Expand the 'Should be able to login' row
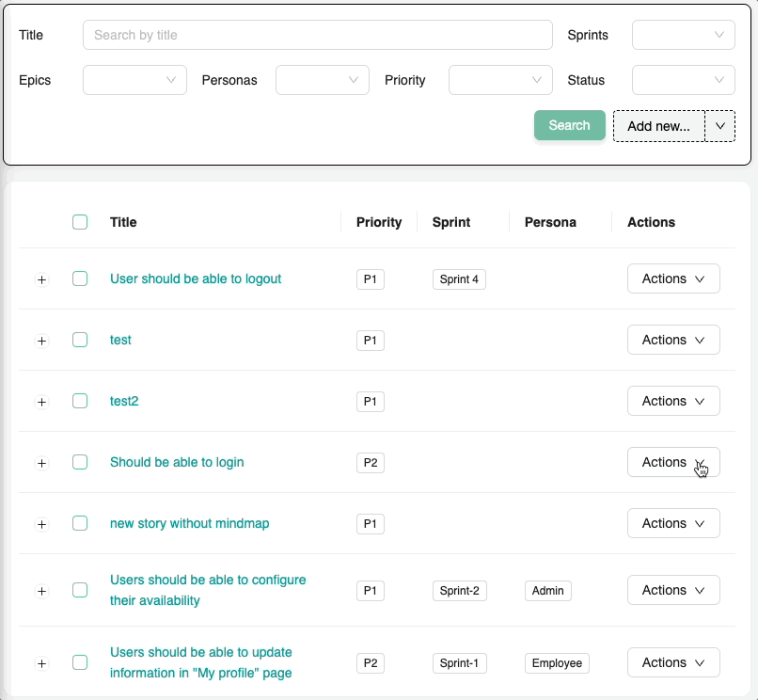Viewport: 758px width, 700px height. [41, 463]
